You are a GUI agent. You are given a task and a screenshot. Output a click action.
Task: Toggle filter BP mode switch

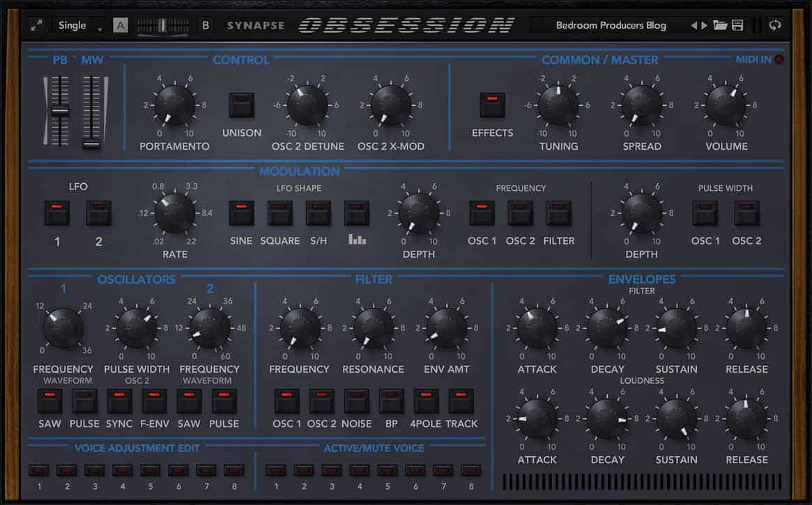pyautogui.click(x=391, y=401)
